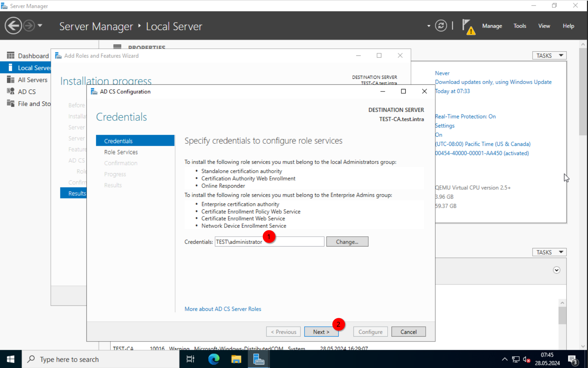Click the Refresh icon in Server Manager header

(x=441, y=26)
